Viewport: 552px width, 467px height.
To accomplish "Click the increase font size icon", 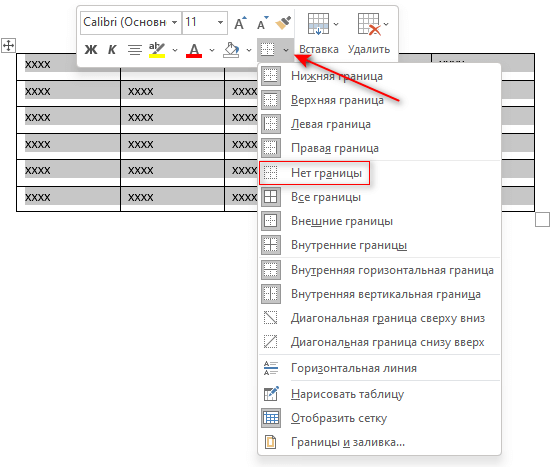I will (240, 23).
